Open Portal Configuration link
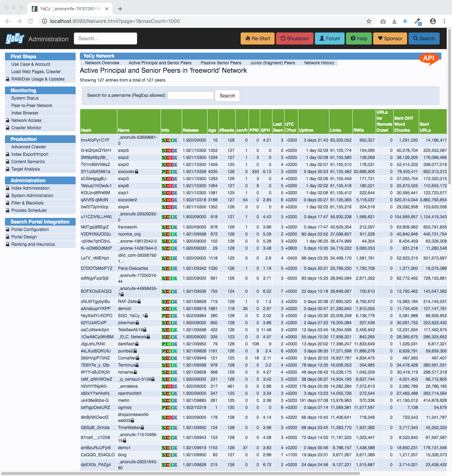The image size is (452, 476). click(30, 230)
